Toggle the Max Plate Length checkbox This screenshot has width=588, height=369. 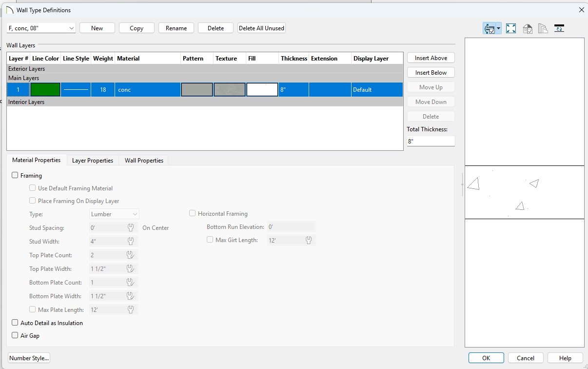point(32,309)
